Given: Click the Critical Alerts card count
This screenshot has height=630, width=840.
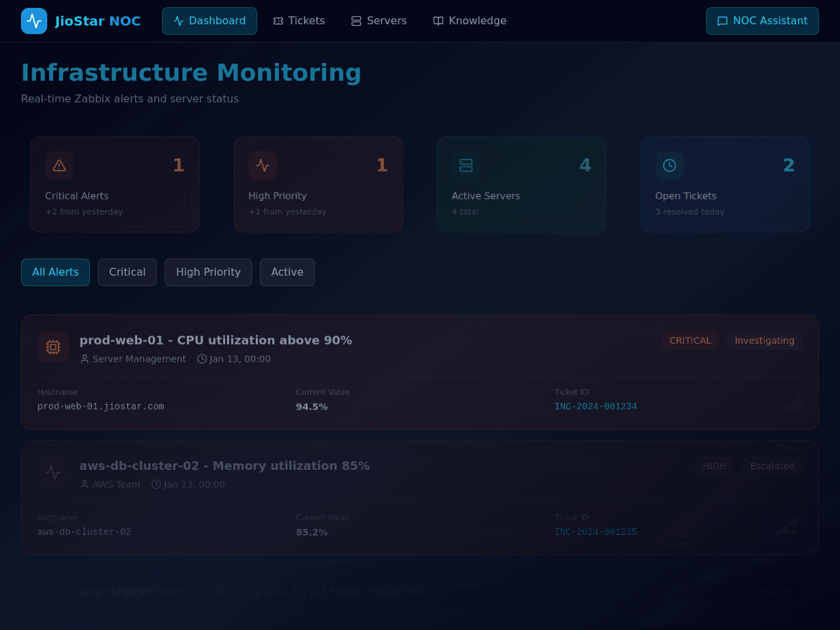Looking at the screenshot, I should click(178, 165).
